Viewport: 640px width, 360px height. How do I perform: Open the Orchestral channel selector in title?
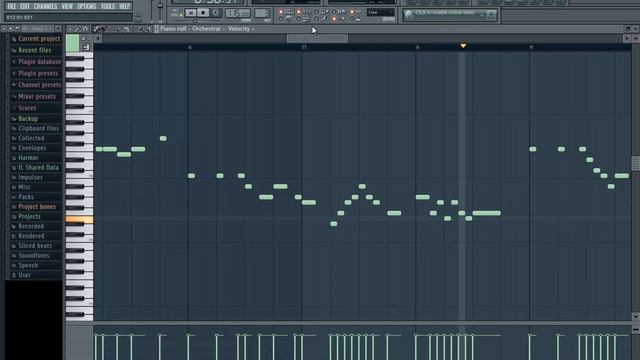click(206, 29)
